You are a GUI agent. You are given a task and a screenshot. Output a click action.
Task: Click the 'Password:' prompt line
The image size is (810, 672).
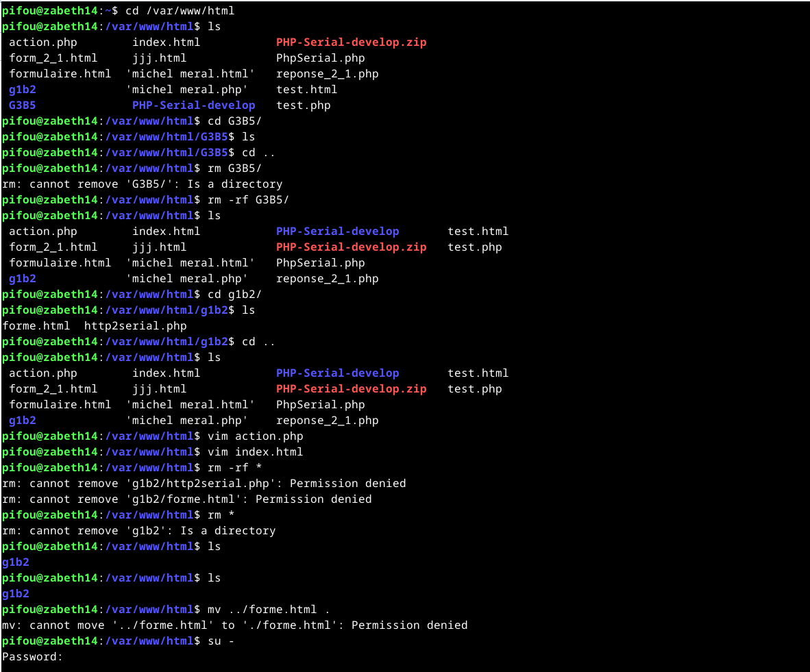click(x=32, y=657)
